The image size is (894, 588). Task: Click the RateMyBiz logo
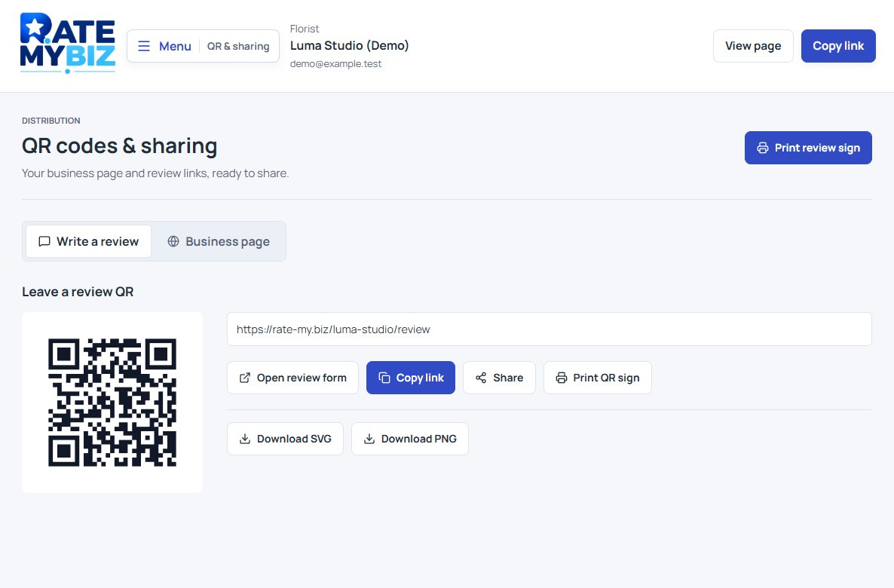point(67,43)
